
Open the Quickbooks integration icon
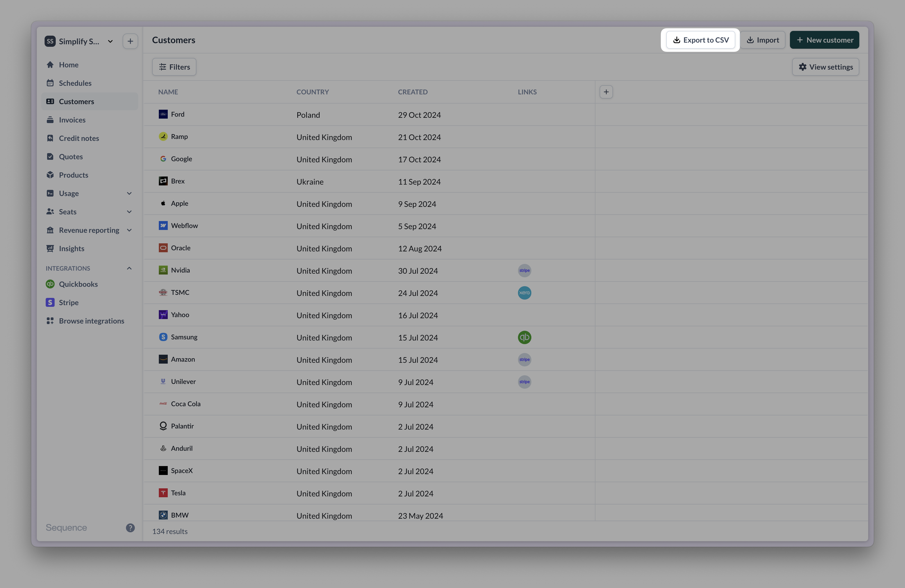coord(50,284)
